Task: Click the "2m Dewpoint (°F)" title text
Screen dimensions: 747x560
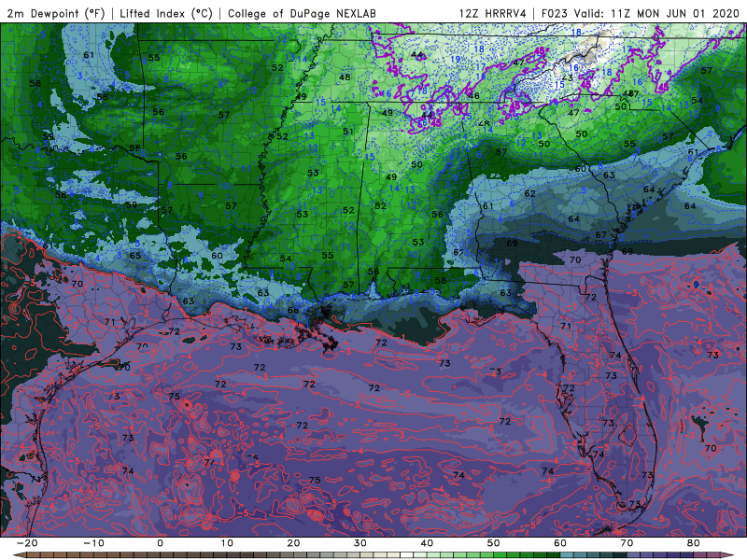Action: pos(56,13)
